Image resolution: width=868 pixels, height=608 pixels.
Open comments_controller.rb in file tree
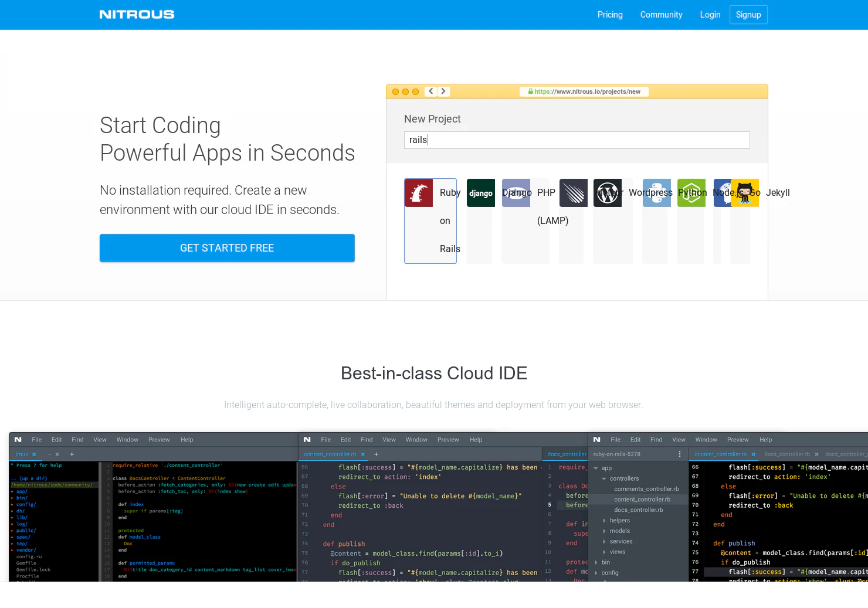coord(646,489)
